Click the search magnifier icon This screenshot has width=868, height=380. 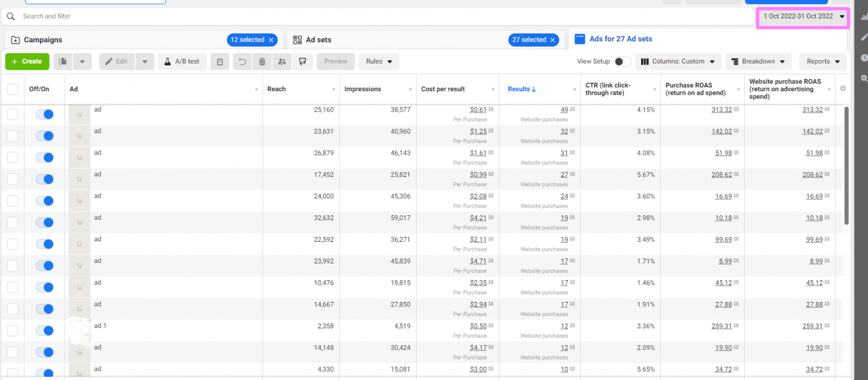pos(11,16)
